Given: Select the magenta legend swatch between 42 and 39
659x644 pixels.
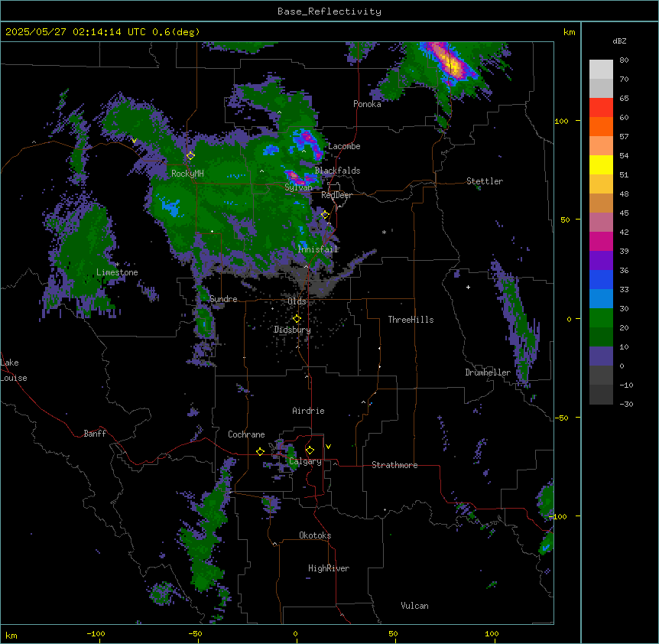Looking at the screenshot, I should tap(601, 241).
